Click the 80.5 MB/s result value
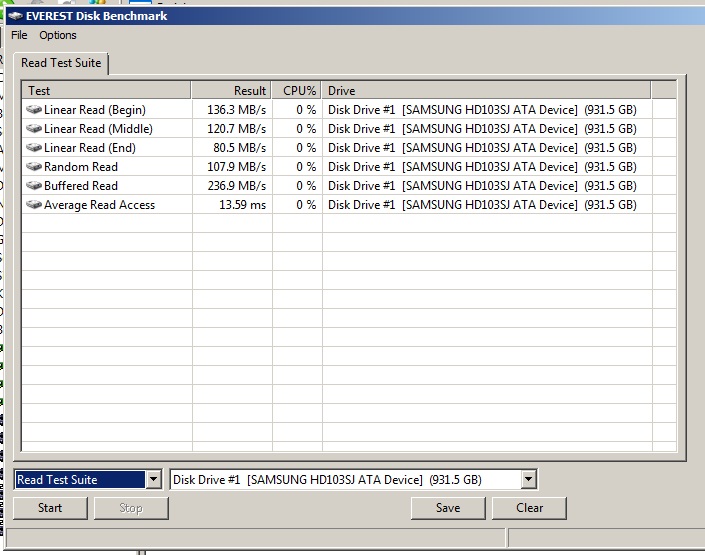Image resolution: width=705 pixels, height=555 pixels. 240,148
